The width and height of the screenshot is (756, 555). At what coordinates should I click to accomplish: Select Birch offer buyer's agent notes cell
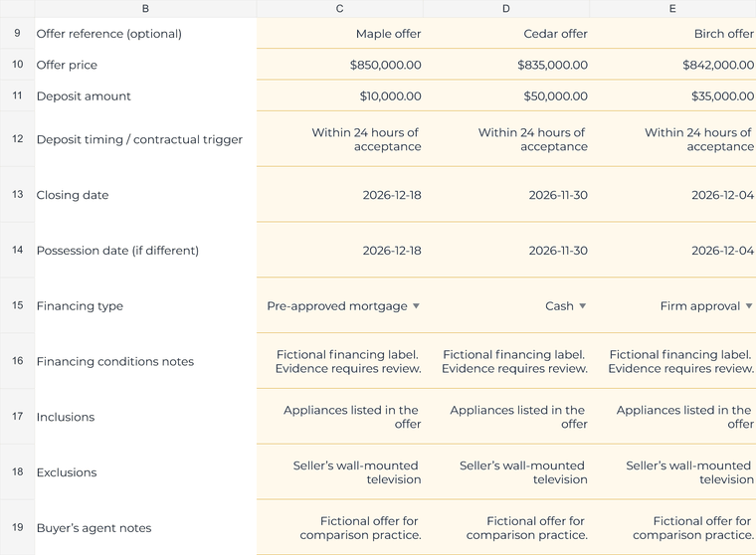(672, 527)
